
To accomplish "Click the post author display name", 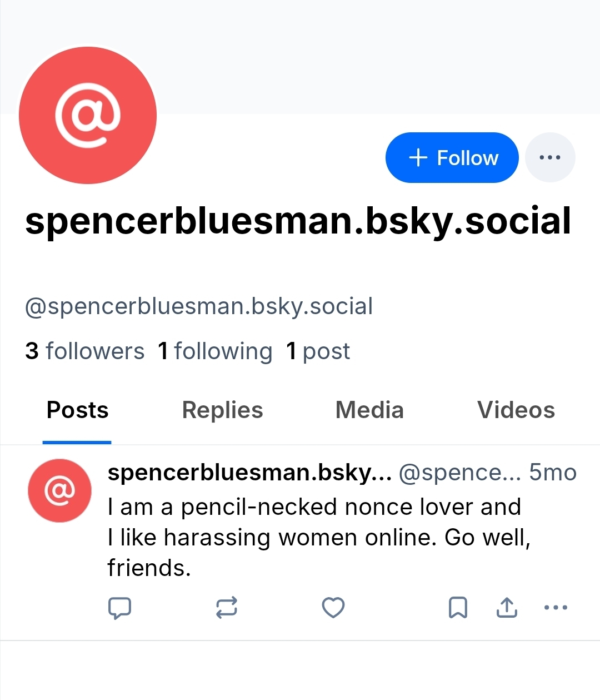I will (249, 473).
